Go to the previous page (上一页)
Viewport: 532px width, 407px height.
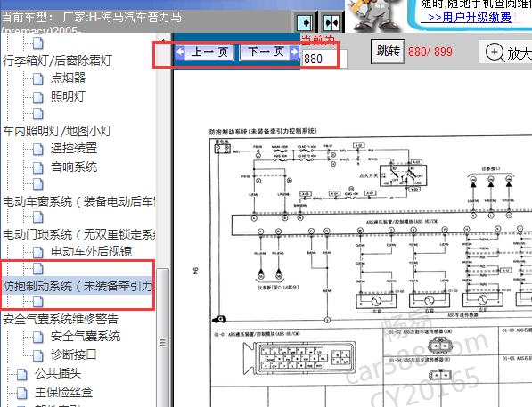point(205,53)
